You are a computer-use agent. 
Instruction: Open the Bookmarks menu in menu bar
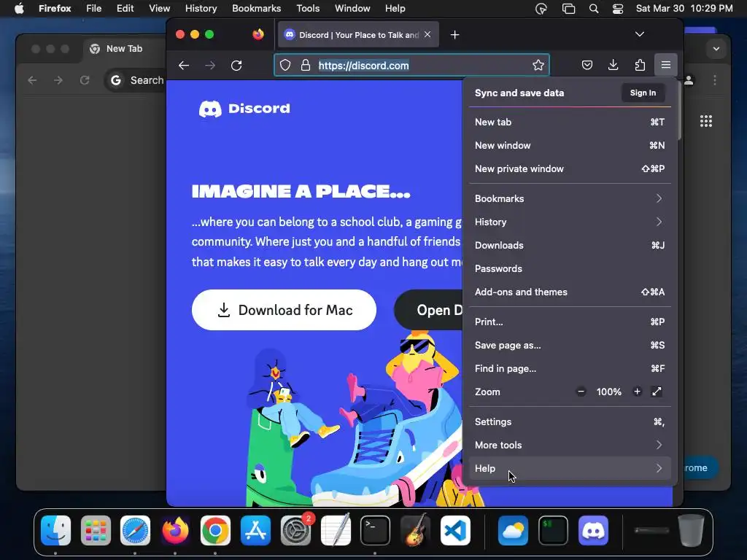[256, 8]
